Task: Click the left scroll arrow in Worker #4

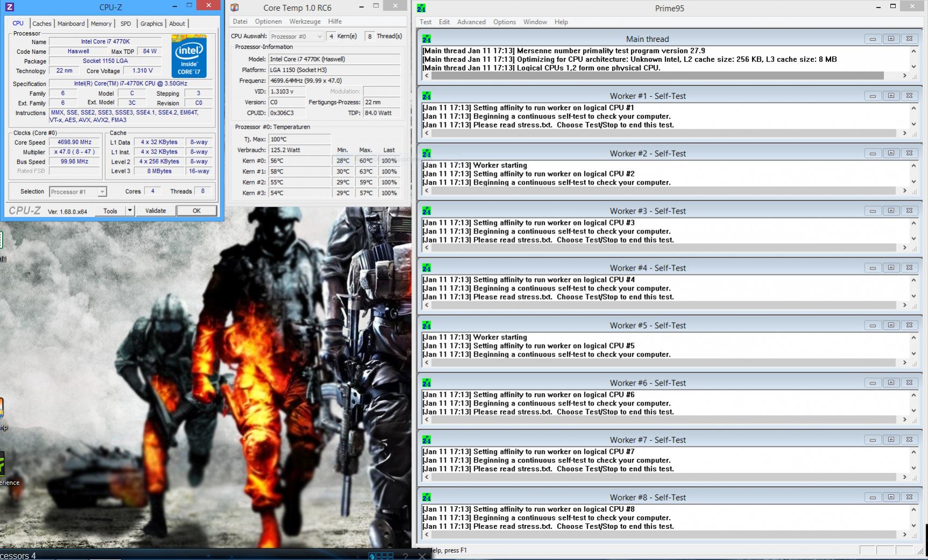Action: (x=427, y=305)
